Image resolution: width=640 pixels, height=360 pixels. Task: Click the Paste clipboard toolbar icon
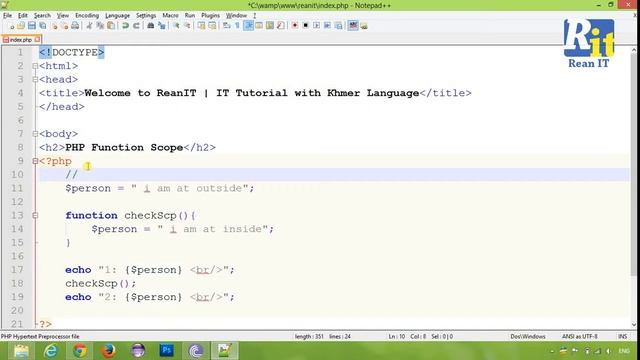click(x=111, y=26)
